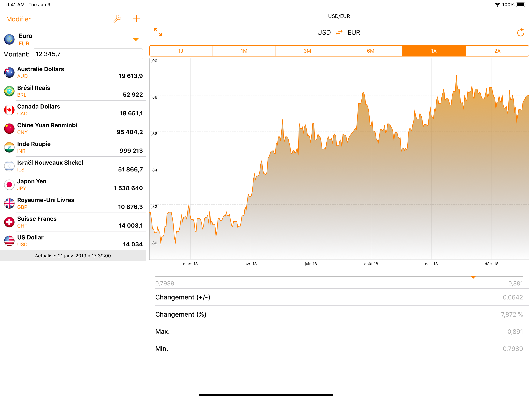Click the Montant amount field
Screen dimensions: 532x399
coord(88,54)
